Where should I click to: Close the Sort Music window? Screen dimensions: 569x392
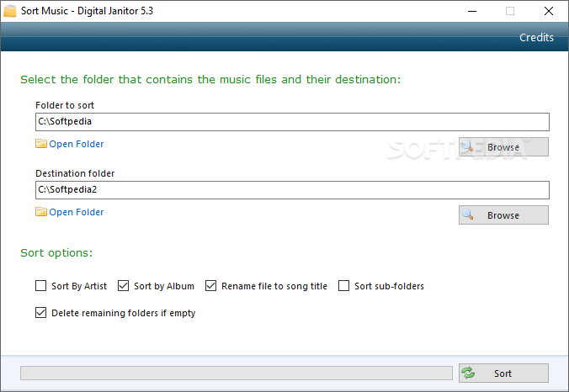point(549,11)
